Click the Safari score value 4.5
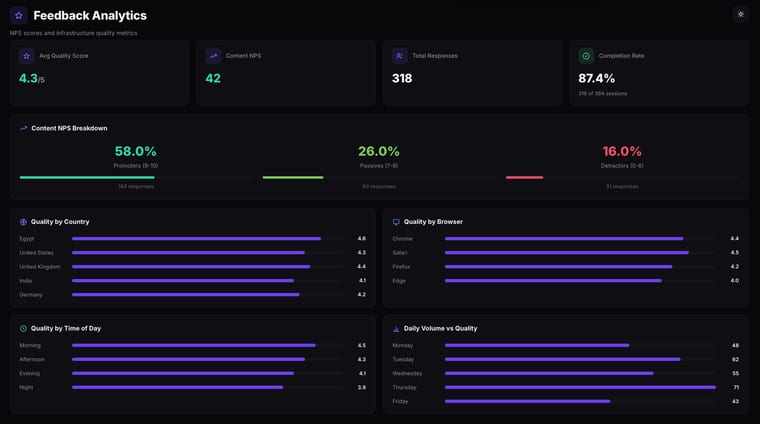The height and width of the screenshot is (424, 760). pyautogui.click(x=735, y=253)
